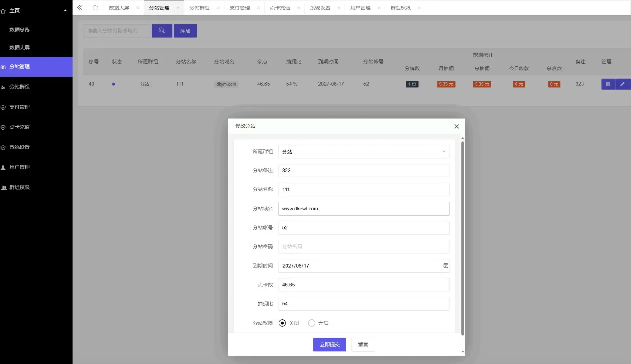Viewport: 631px width, 364px height.
Task: Click the blue status dot in row 40
Action: 113,84
